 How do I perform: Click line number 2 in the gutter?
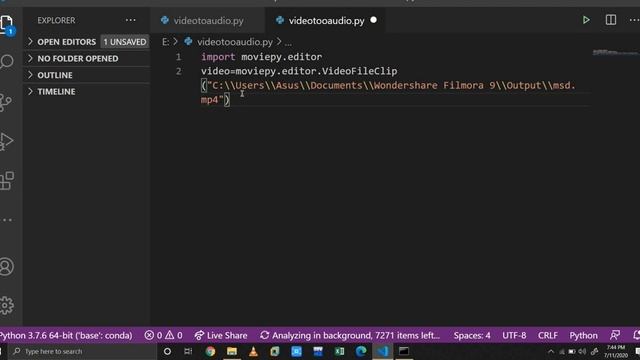pyautogui.click(x=178, y=71)
